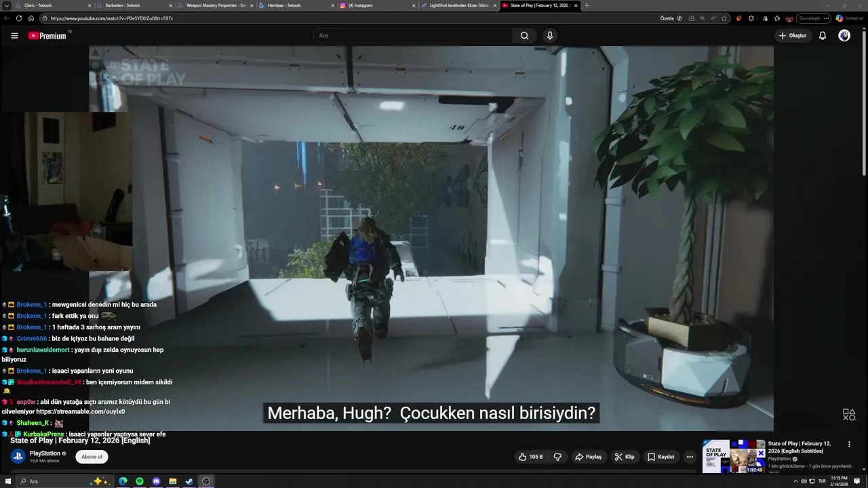This screenshot has height=488, width=868.
Task: Open Steam from the taskbar
Action: [x=189, y=481]
